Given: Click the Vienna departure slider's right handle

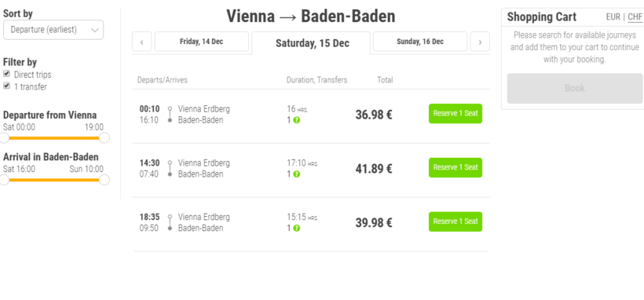Looking at the screenshot, I should pyautogui.click(x=104, y=138).
